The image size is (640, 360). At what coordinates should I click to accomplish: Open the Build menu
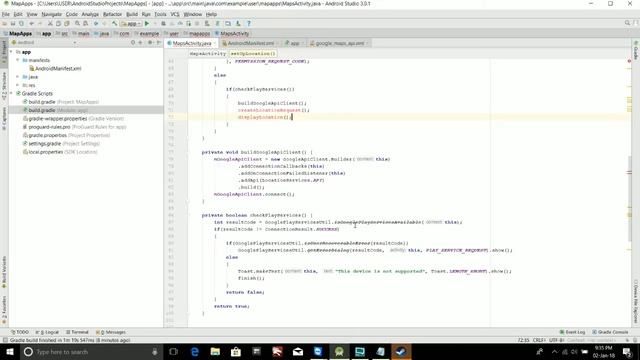[x=132, y=14]
